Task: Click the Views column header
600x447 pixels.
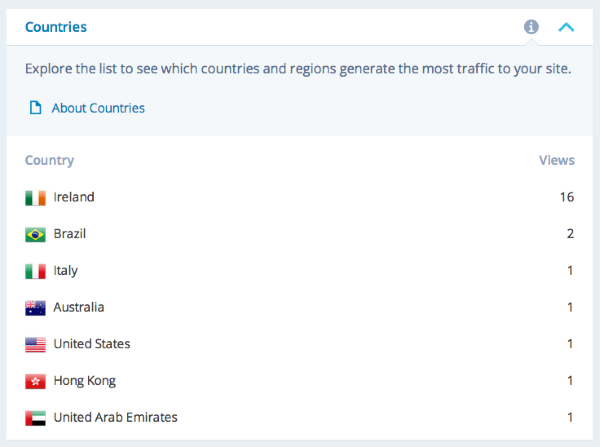Action: pos(557,160)
